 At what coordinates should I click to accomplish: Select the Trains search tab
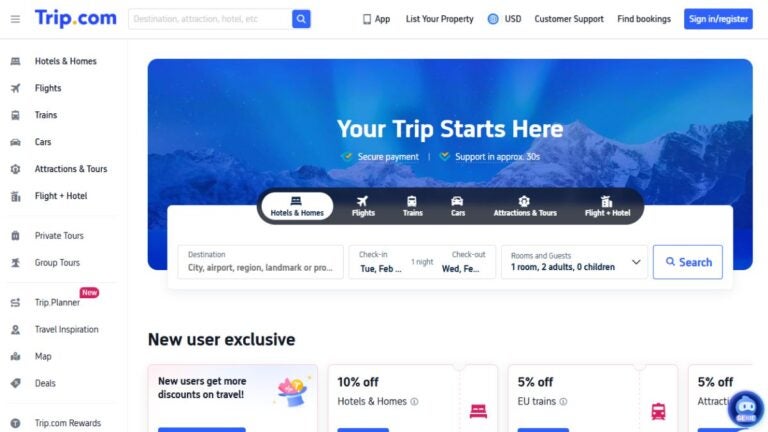pyautogui.click(x=412, y=206)
